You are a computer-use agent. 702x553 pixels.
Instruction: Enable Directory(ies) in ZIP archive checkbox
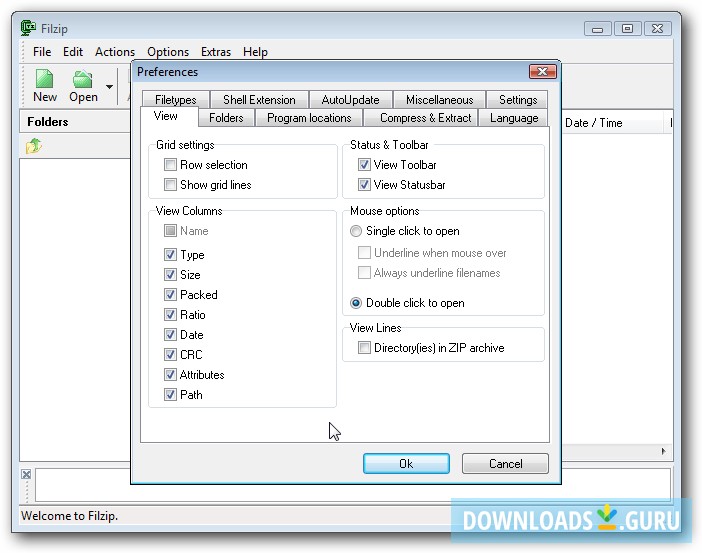click(x=364, y=347)
